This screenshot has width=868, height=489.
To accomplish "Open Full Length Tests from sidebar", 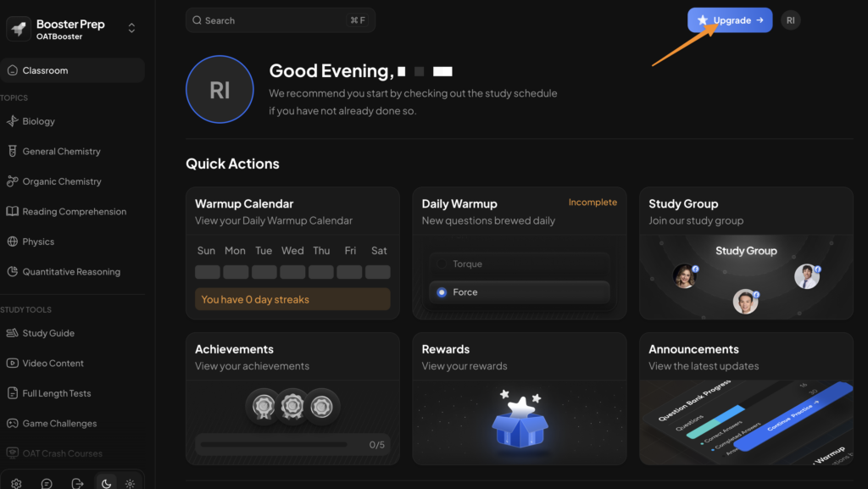I will [56, 393].
